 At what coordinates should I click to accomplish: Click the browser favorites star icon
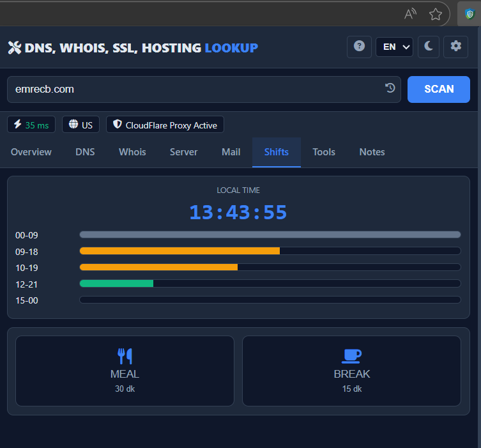(436, 14)
